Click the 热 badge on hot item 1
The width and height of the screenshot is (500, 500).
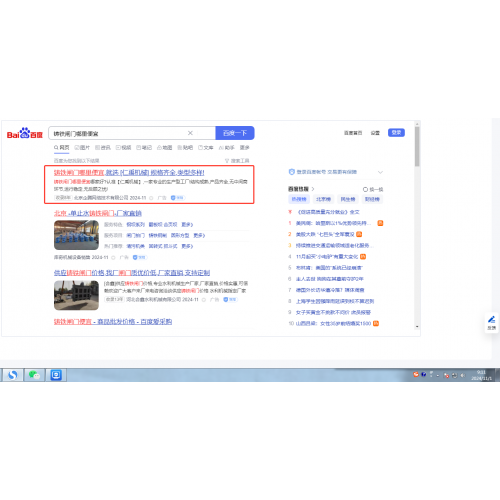tap(380, 223)
